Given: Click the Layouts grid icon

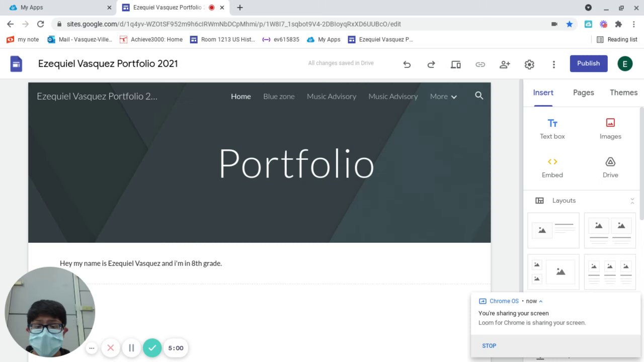Looking at the screenshot, I should [539, 201].
